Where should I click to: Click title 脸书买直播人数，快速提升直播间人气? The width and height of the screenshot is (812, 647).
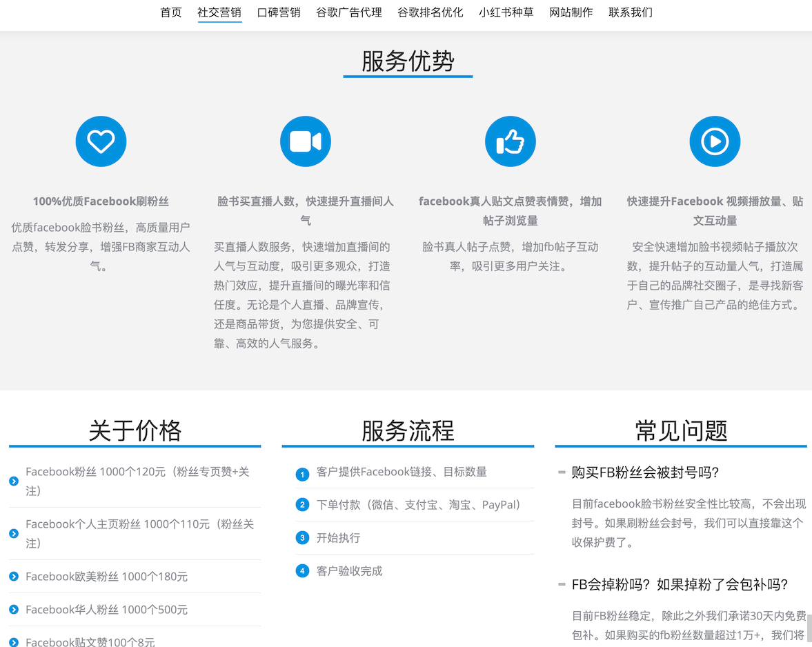tap(306, 210)
